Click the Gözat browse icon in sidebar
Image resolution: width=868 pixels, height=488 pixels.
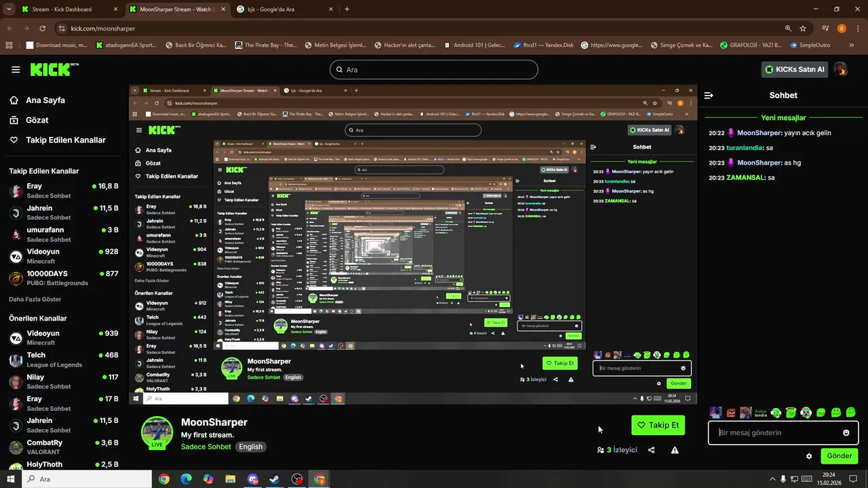(x=14, y=120)
